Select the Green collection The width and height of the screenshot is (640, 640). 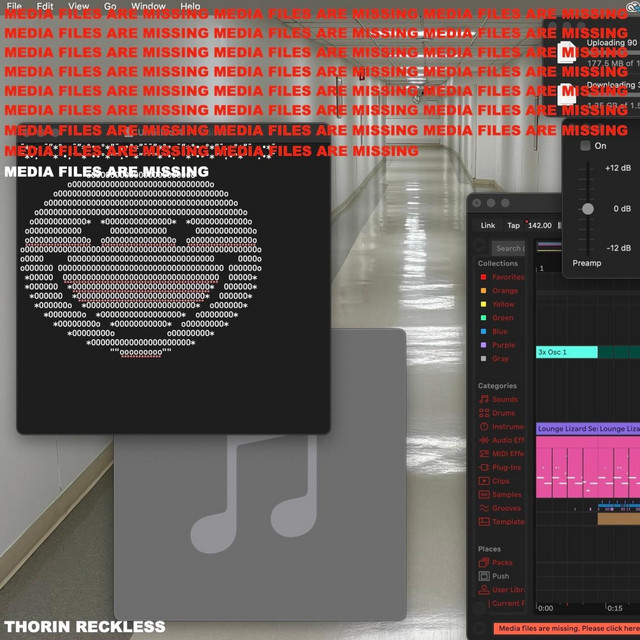coord(497,318)
